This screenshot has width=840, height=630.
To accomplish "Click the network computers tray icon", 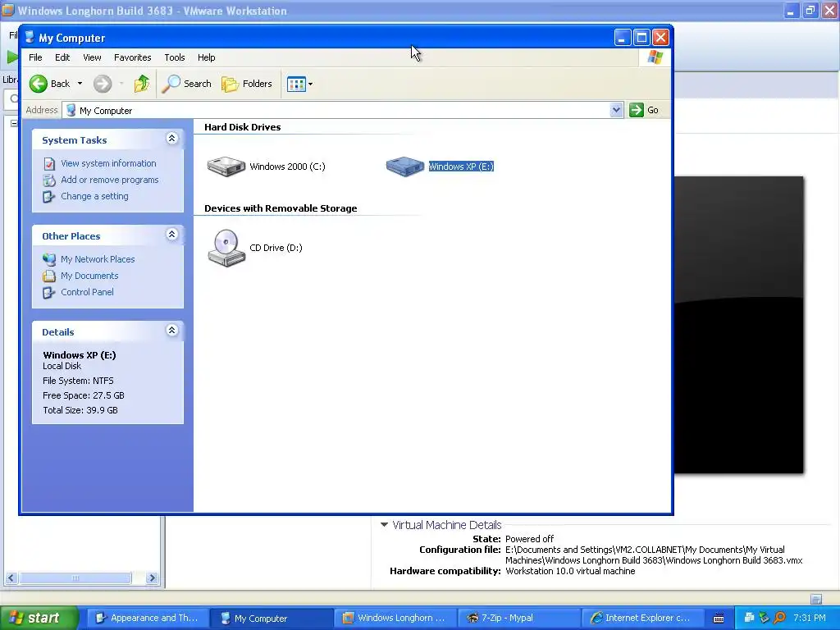I will tap(750, 618).
